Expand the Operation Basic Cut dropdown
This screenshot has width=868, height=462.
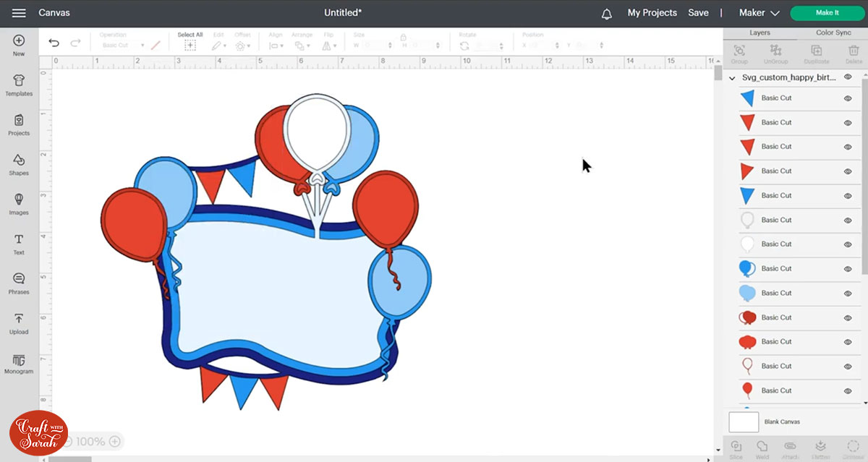coord(122,46)
